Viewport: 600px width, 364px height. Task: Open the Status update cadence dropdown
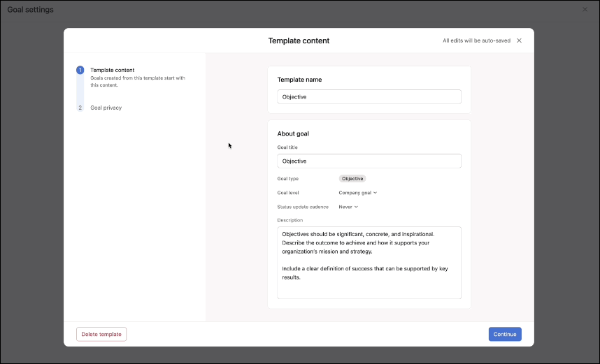pos(348,207)
